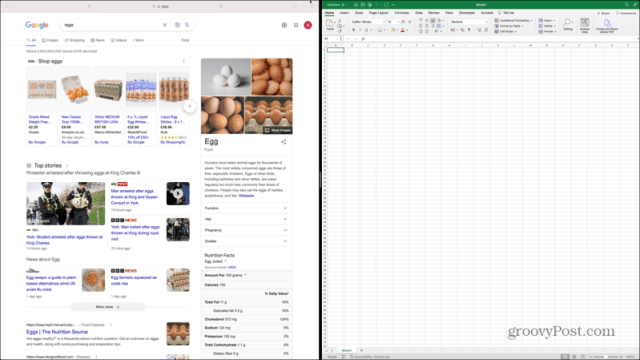Click the Tools button under search
Screen dimensions: 640x360
185,40
